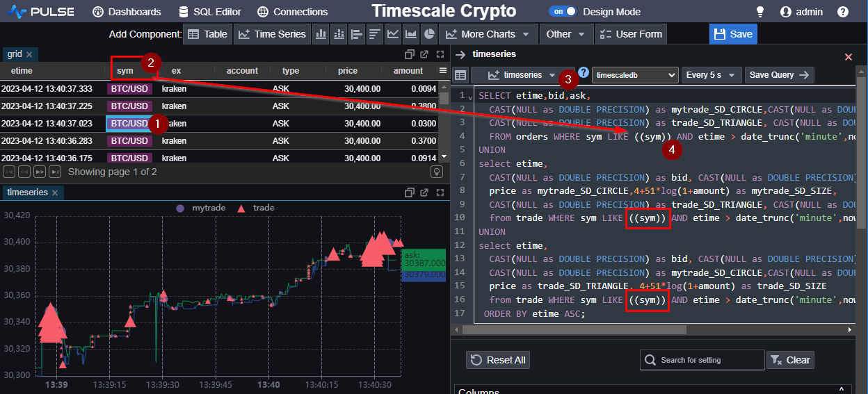Viewport: 868px width, 394px height.
Task: Expand the Other components dropdown
Action: (x=567, y=34)
